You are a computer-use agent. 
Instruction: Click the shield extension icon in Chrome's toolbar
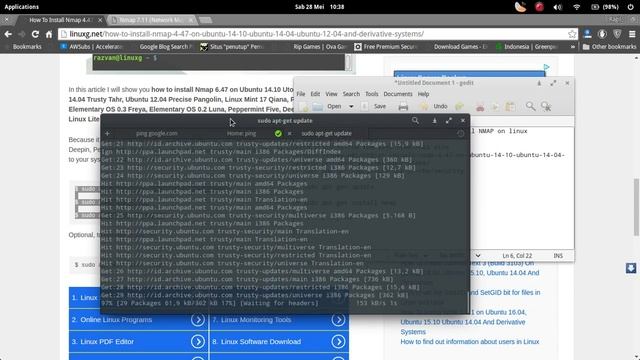617,34
